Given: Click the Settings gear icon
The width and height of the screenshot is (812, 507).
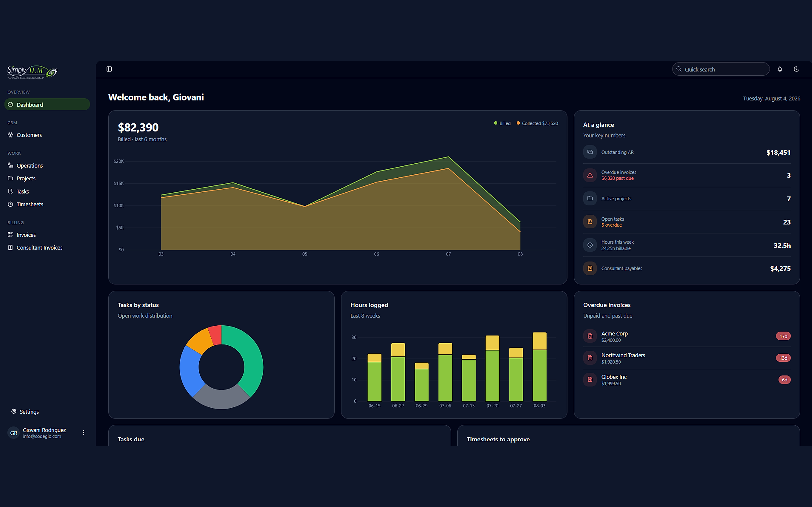Looking at the screenshot, I should (x=14, y=412).
